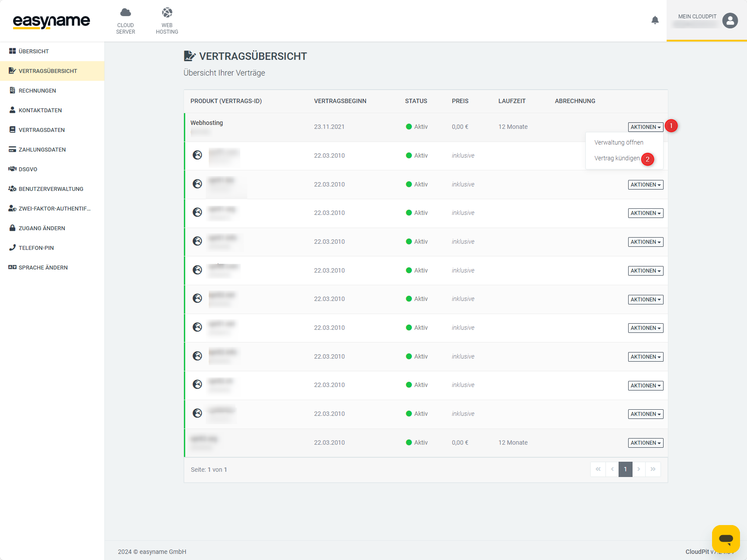Click page 1 pagination button
This screenshot has width=747, height=560.
tap(625, 469)
